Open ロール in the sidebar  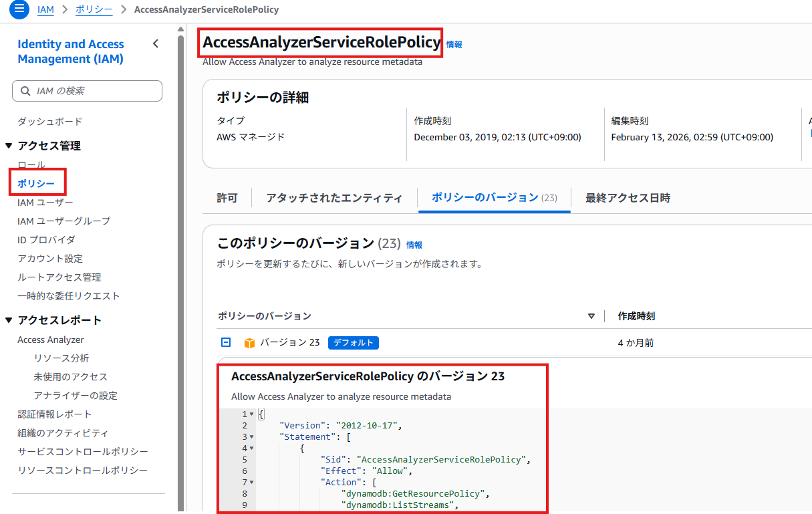(x=31, y=164)
